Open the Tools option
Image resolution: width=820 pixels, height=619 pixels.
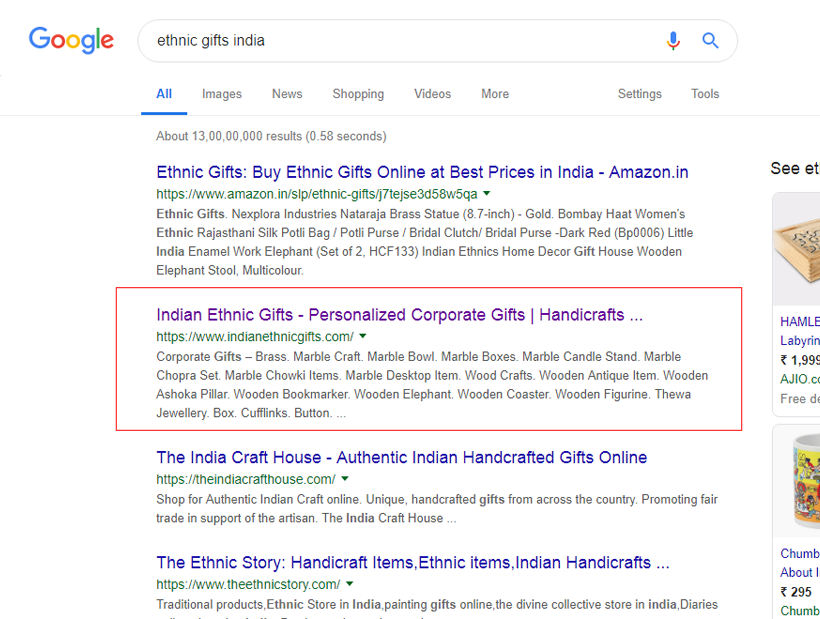tap(705, 94)
